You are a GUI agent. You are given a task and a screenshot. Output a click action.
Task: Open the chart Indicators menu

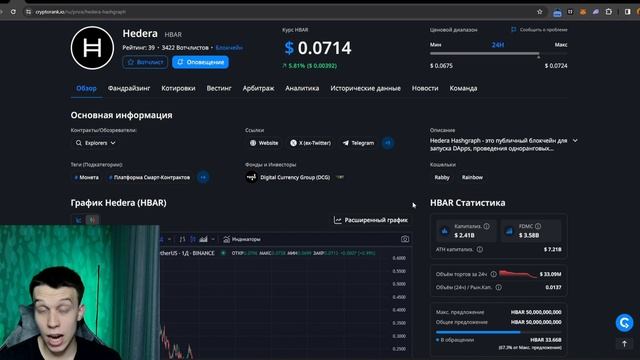click(x=242, y=239)
